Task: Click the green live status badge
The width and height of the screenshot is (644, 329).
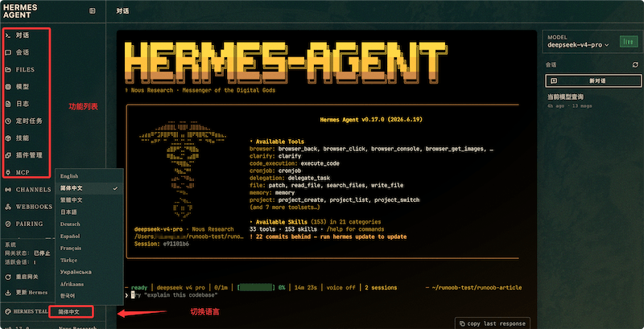Action: tap(629, 42)
